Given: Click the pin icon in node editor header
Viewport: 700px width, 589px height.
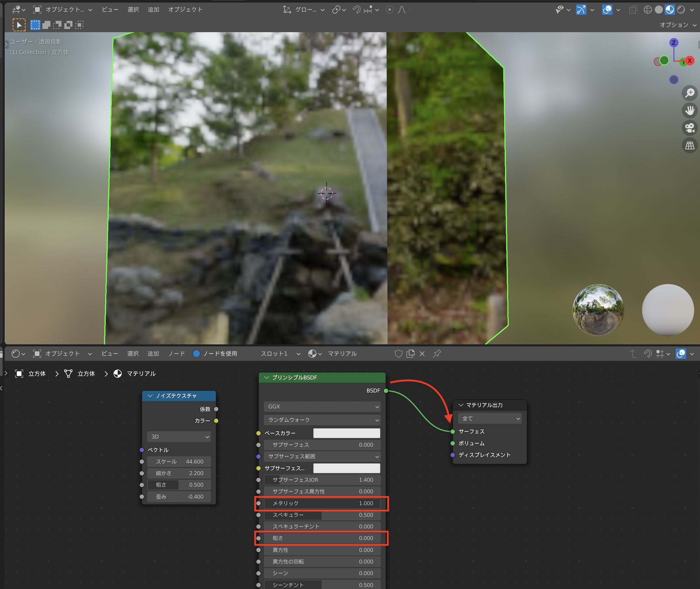Looking at the screenshot, I should 436,354.
